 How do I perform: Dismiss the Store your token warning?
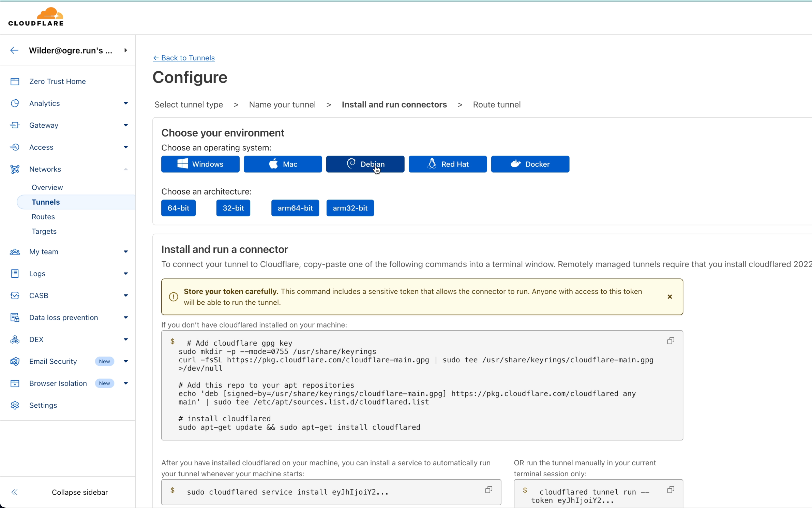click(670, 297)
